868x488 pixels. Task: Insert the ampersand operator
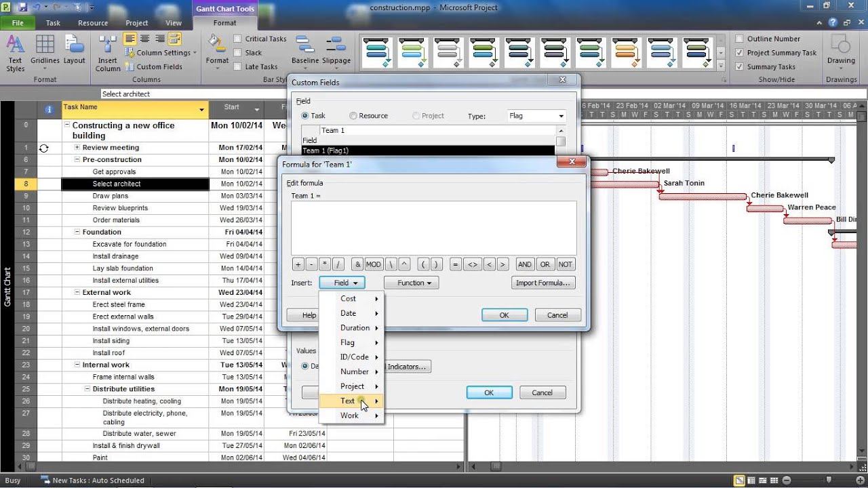pos(357,264)
